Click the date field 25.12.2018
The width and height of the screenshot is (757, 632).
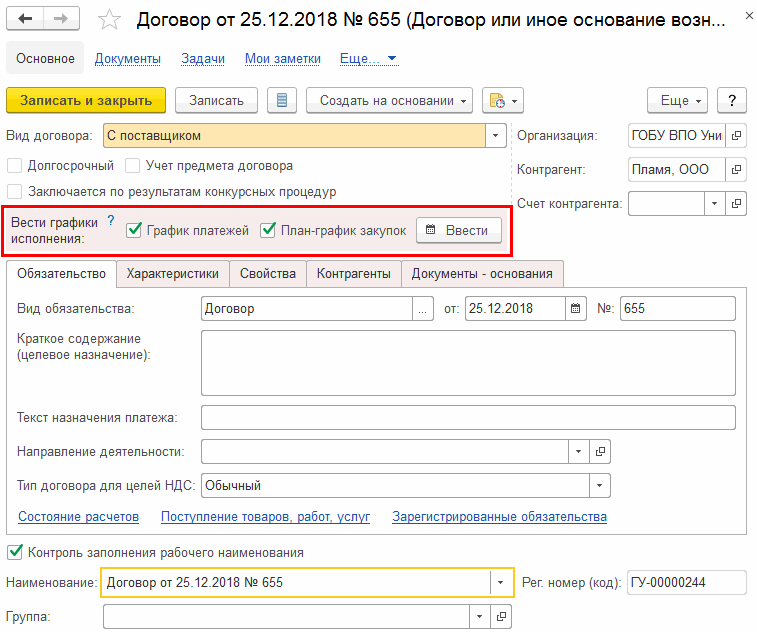tap(515, 309)
